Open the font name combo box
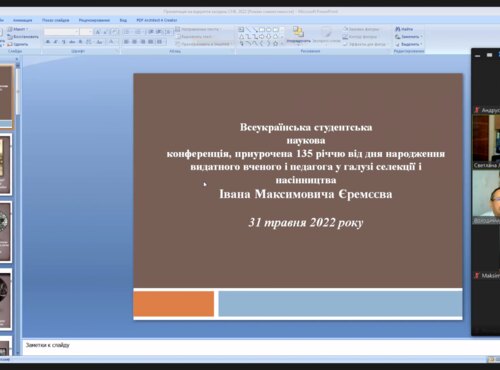Image resolution: width=500 pixels, height=370 pixels. 61,32
